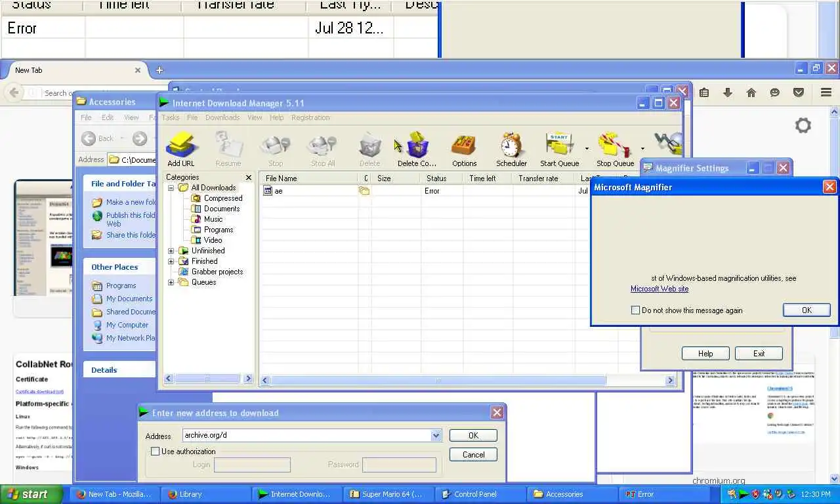The width and height of the screenshot is (840, 504).
Task: Open the Start Queue dropdown arrow
Action: (x=587, y=149)
